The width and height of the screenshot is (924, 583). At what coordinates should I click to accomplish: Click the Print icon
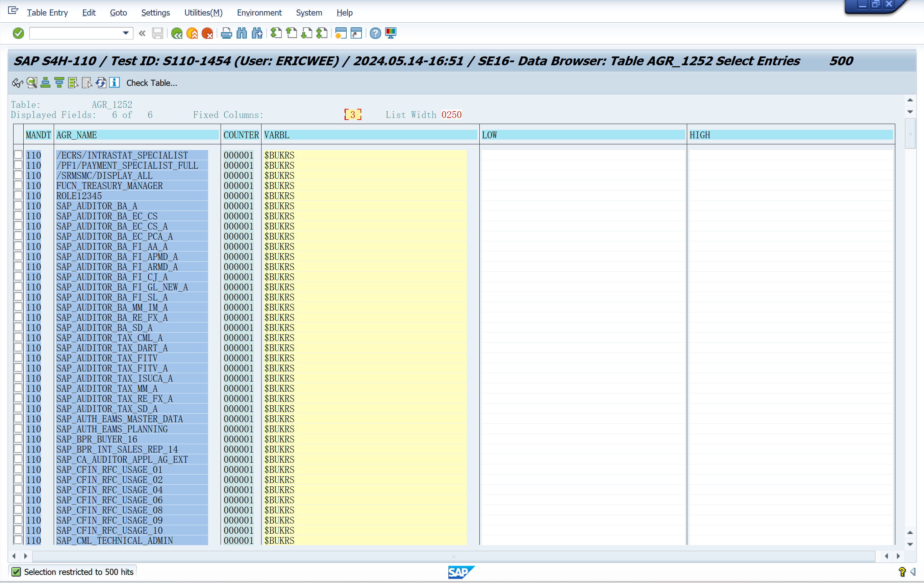pos(226,33)
